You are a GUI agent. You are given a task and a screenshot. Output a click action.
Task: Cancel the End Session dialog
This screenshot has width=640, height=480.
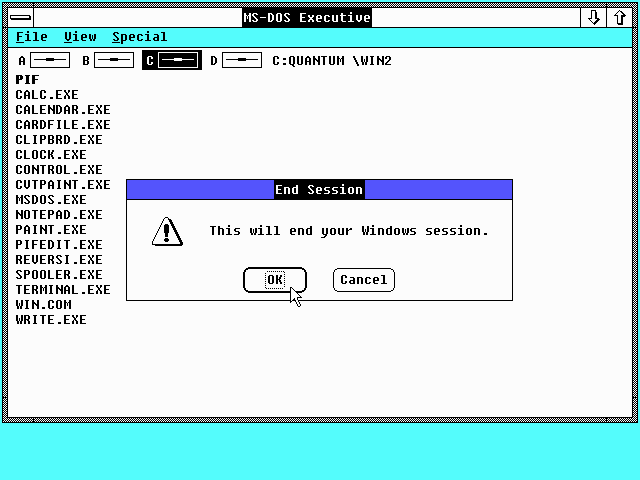point(363,280)
